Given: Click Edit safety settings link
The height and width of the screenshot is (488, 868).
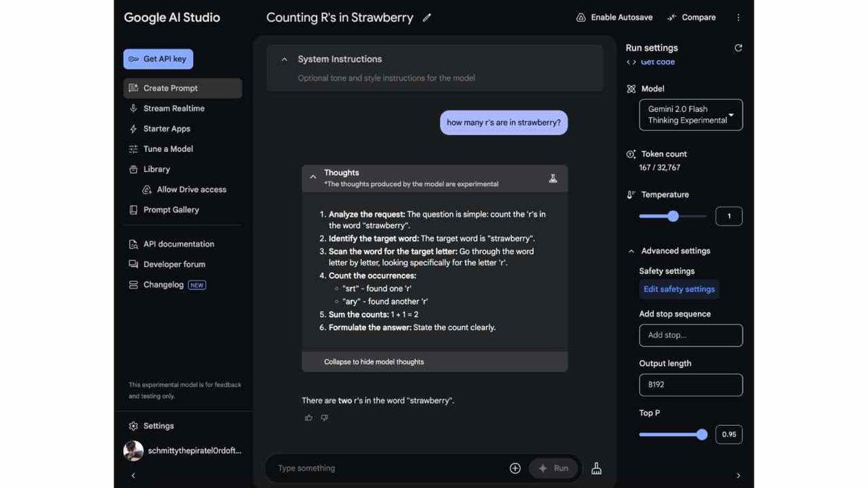Looking at the screenshot, I should 678,289.
